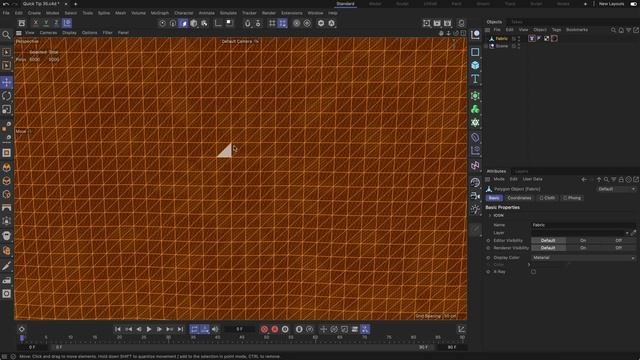The width and height of the screenshot is (640, 360).
Task: Click the Text object icon
Action: (475, 79)
